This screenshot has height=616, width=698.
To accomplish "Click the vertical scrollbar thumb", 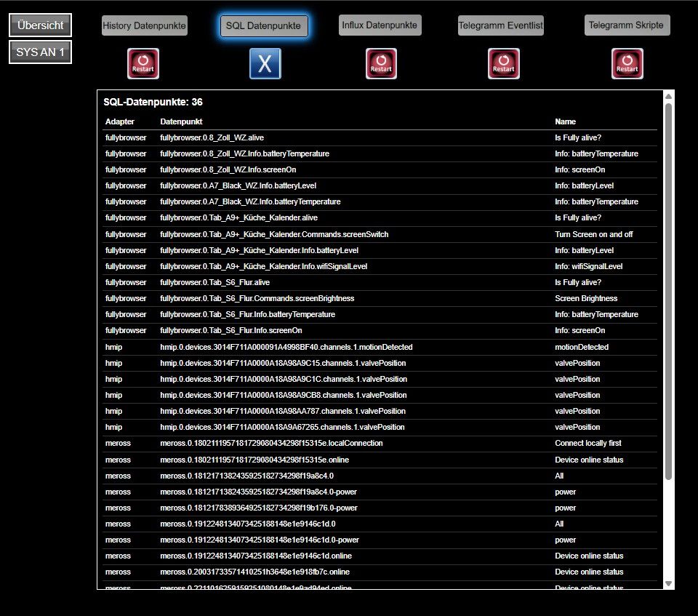I will click(668, 292).
